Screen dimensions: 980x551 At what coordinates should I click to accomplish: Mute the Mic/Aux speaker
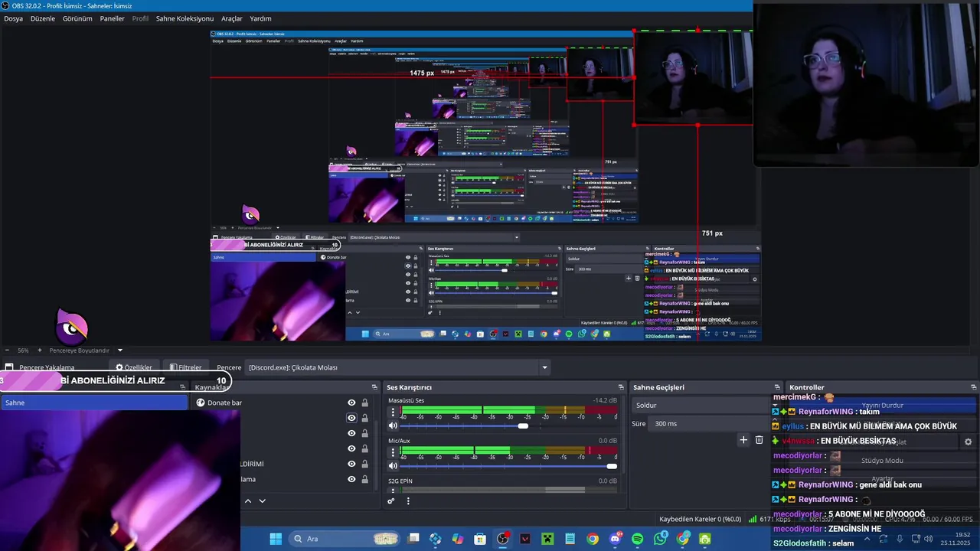(393, 465)
